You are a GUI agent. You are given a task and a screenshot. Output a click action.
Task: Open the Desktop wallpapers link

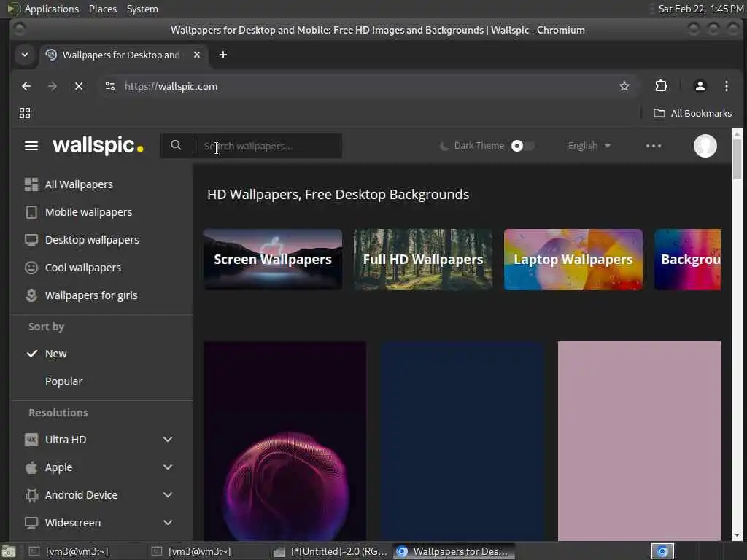[92, 239]
